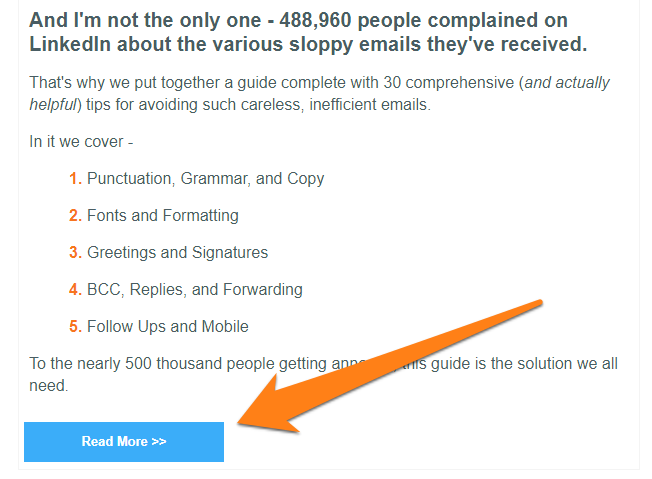Click the word LinkedIn in the heading

point(70,44)
